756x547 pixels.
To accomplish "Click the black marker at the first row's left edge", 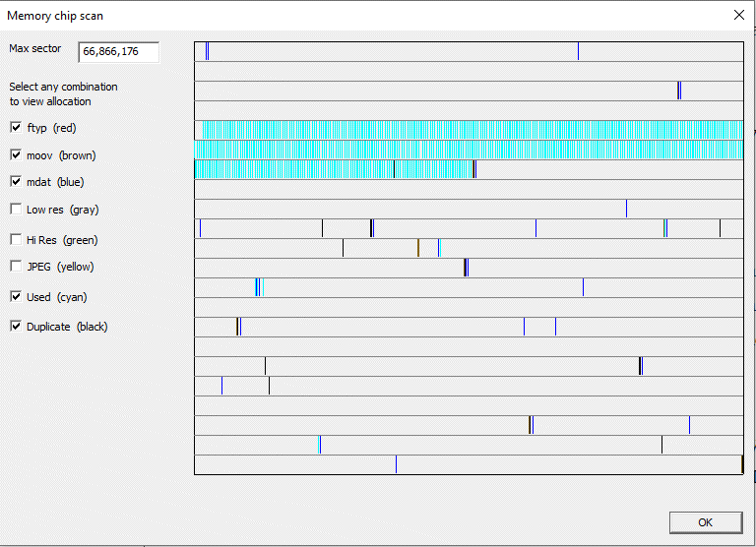I will [x=207, y=51].
